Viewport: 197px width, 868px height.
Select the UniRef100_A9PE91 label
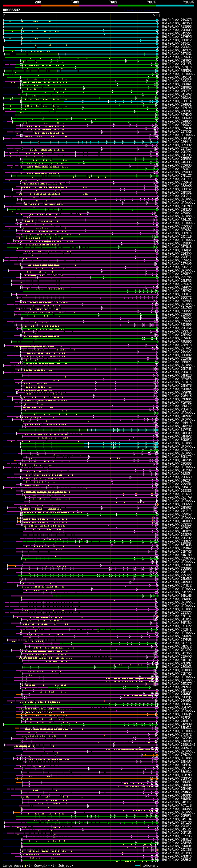point(177,71)
